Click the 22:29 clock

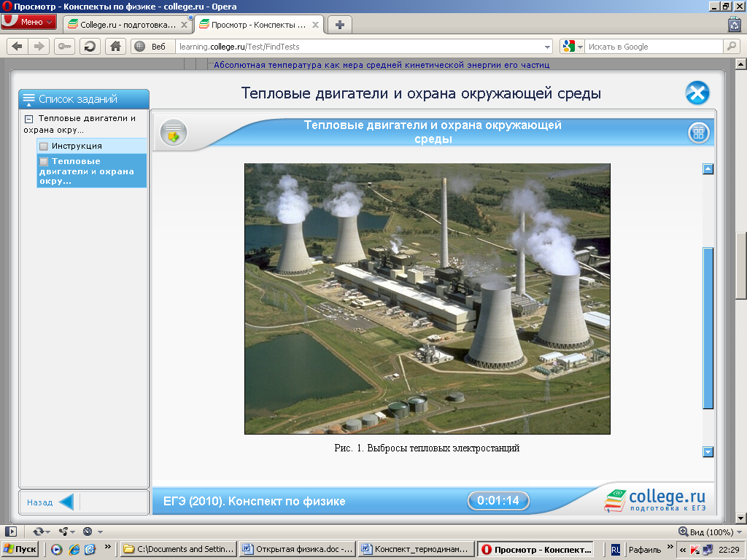point(729,550)
